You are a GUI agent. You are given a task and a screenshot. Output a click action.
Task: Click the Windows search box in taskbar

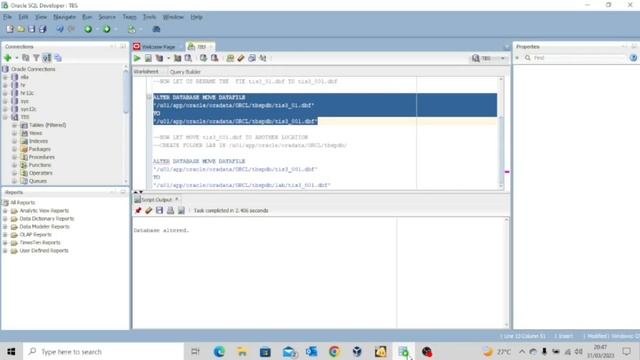pyautogui.click(x=104, y=351)
